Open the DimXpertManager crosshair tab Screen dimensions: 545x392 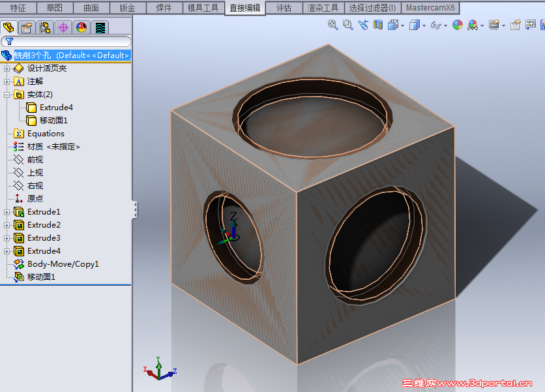tap(63, 27)
